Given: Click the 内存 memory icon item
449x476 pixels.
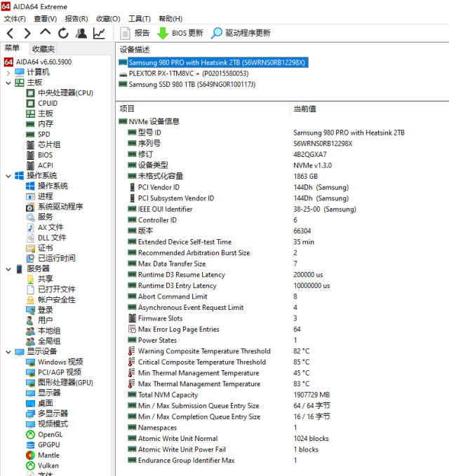Looking at the screenshot, I should (x=30, y=124).
